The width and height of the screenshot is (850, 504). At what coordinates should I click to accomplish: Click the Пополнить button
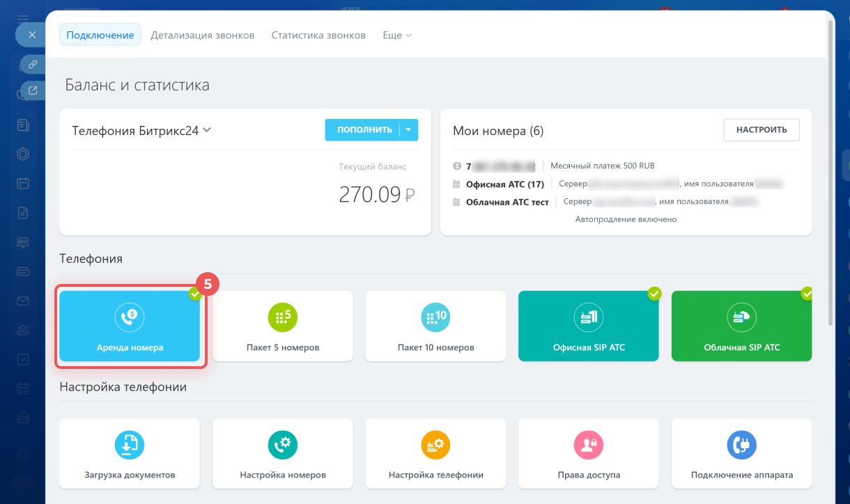(x=362, y=130)
